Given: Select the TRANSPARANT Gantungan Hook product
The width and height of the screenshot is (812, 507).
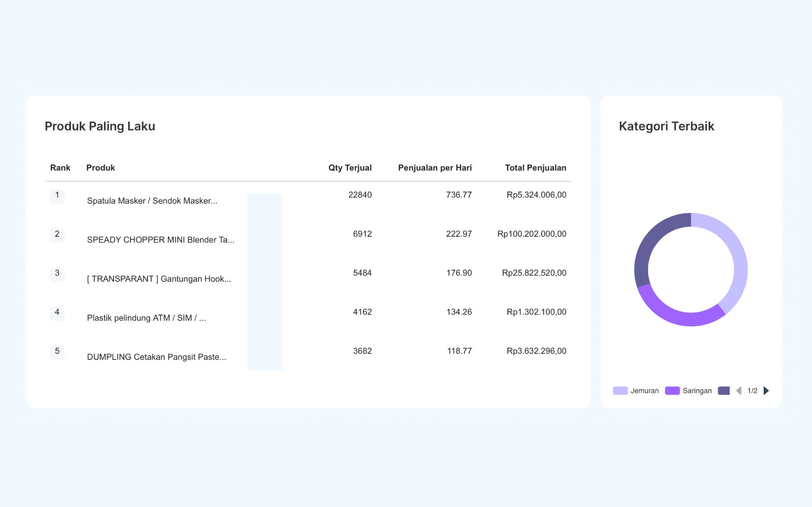Looking at the screenshot, I should tap(159, 279).
